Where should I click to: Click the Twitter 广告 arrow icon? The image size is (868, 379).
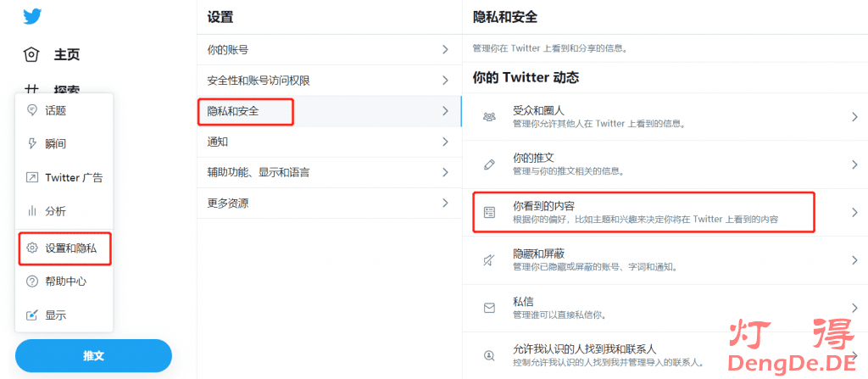(32, 178)
